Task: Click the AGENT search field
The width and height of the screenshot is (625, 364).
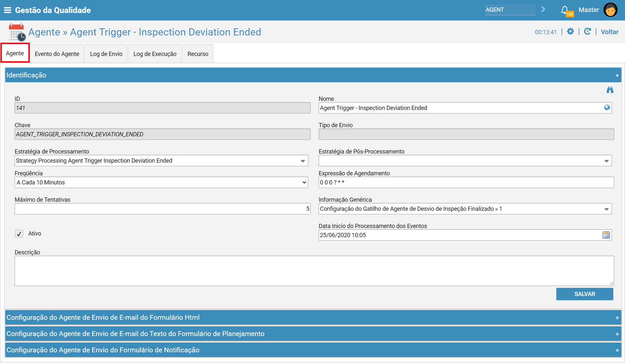Action: (510, 10)
